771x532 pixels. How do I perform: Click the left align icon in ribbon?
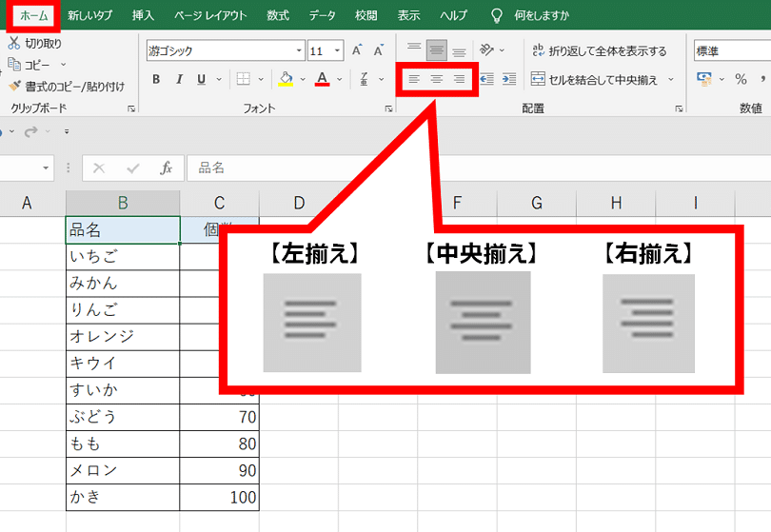414,80
